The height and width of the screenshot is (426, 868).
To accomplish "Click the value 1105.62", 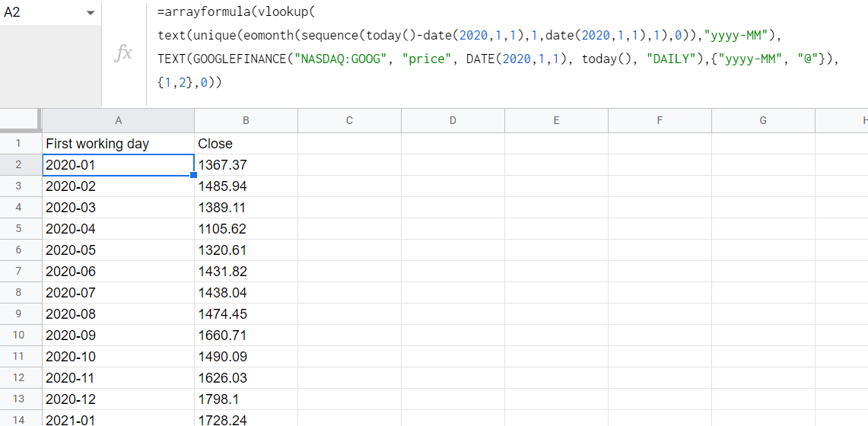I will (x=246, y=228).
